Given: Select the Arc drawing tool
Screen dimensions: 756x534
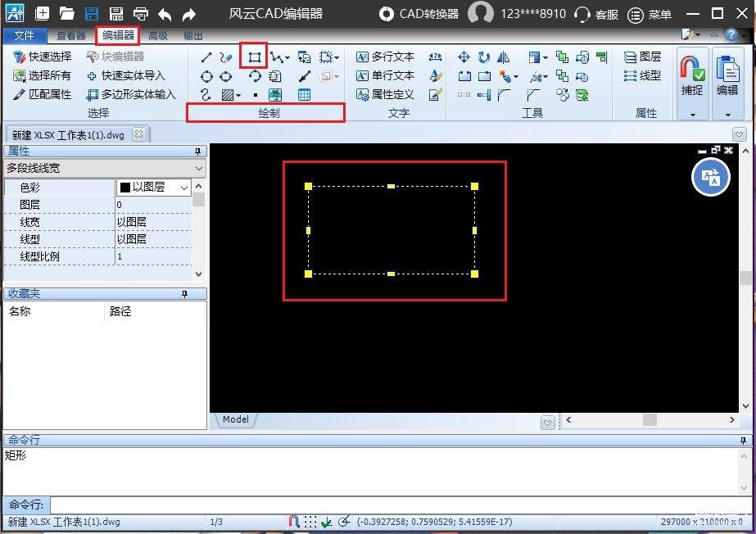Looking at the screenshot, I should tap(255, 76).
